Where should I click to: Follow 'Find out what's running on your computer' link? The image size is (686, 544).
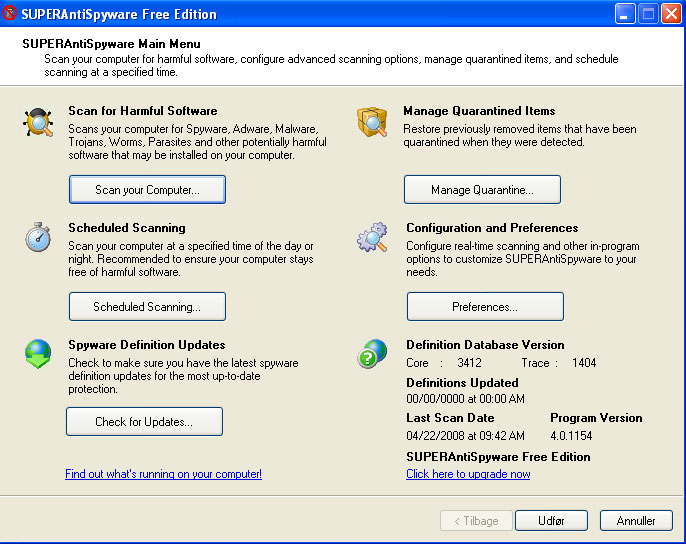163,474
